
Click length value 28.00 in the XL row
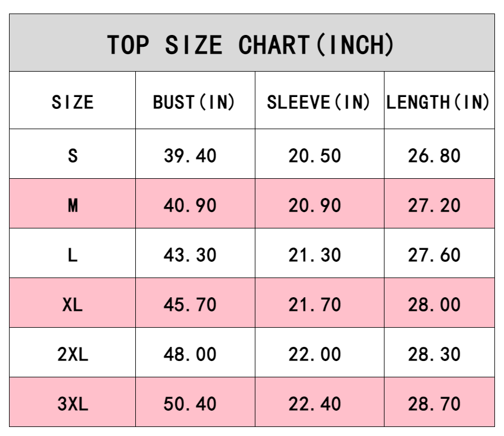click(x=434, y=305)
